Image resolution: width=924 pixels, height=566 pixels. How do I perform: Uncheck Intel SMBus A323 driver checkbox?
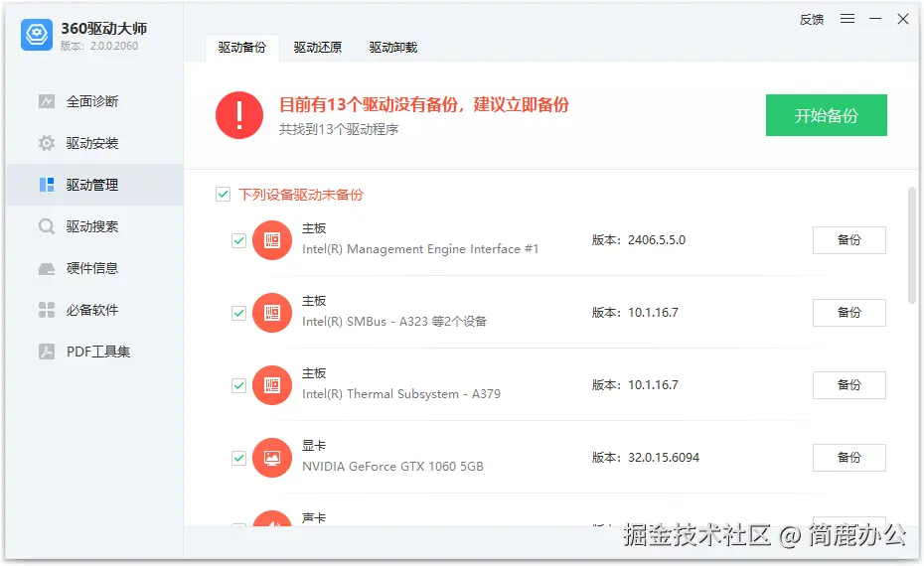[x=238, y=313]
